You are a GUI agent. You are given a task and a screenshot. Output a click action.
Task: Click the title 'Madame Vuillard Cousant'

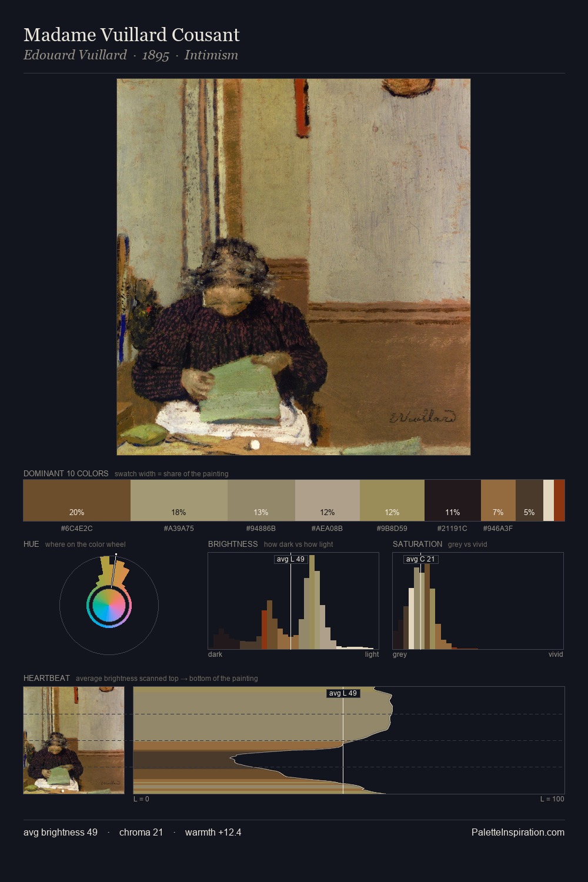[132, 35]
